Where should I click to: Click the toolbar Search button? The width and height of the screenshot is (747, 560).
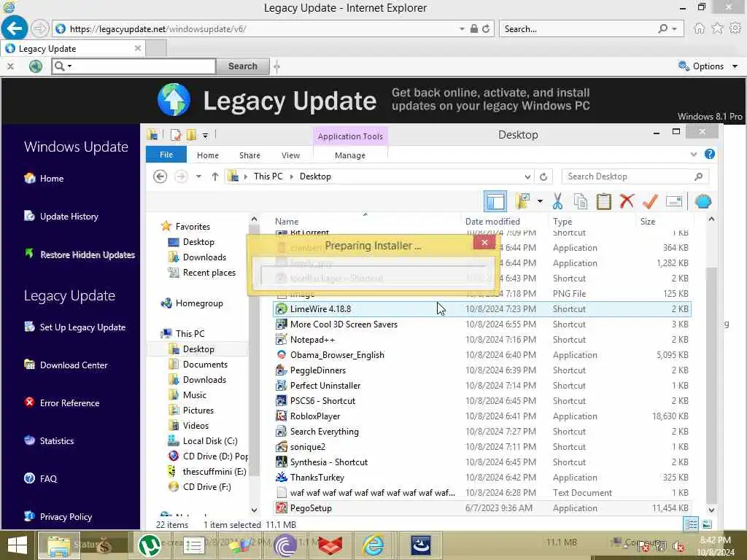[x=242, y=66]
